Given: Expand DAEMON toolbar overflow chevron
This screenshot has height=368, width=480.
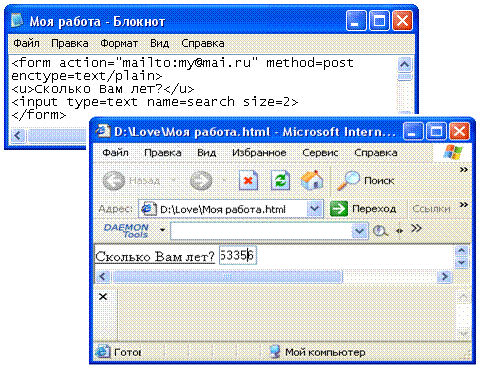Looking at the screenshot, I should point(416,228).
